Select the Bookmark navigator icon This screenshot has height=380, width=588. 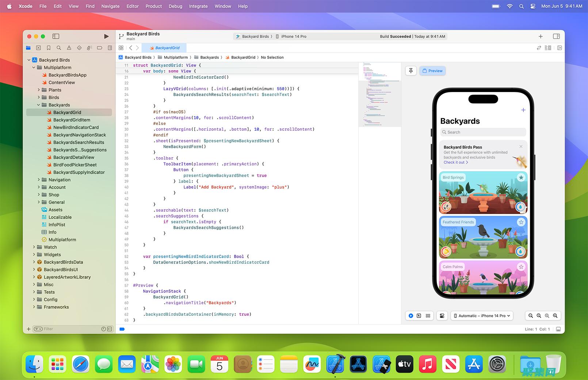click(49, 47)
